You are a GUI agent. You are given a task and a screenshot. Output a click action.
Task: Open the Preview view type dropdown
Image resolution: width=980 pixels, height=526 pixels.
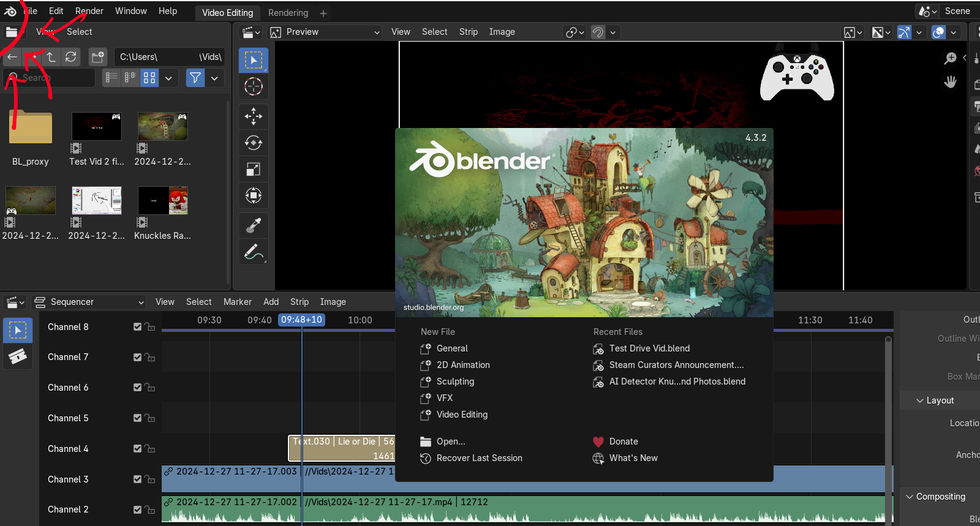[325, 32]
